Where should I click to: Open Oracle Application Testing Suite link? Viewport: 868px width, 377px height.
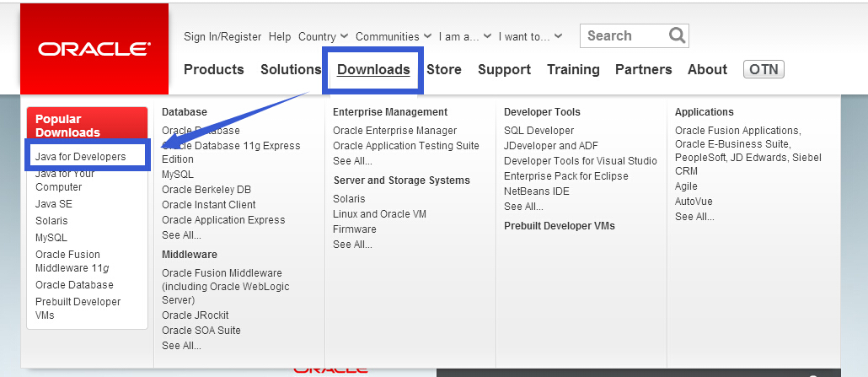[405, 146]
